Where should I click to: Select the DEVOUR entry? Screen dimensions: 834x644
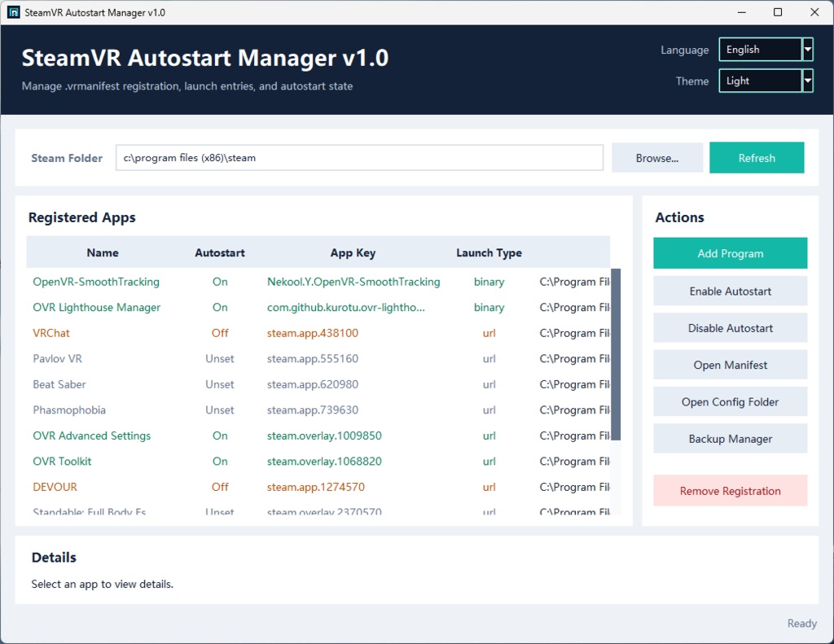click(x=318, y=487)
